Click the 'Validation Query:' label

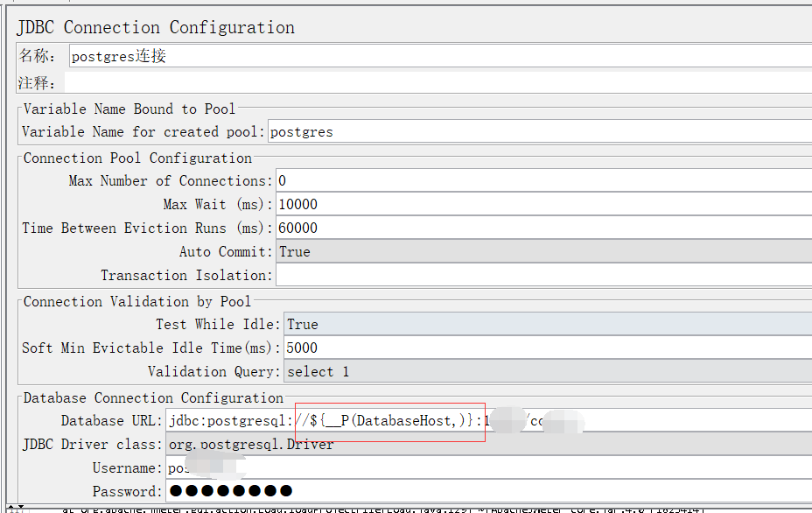click(213, 371)
